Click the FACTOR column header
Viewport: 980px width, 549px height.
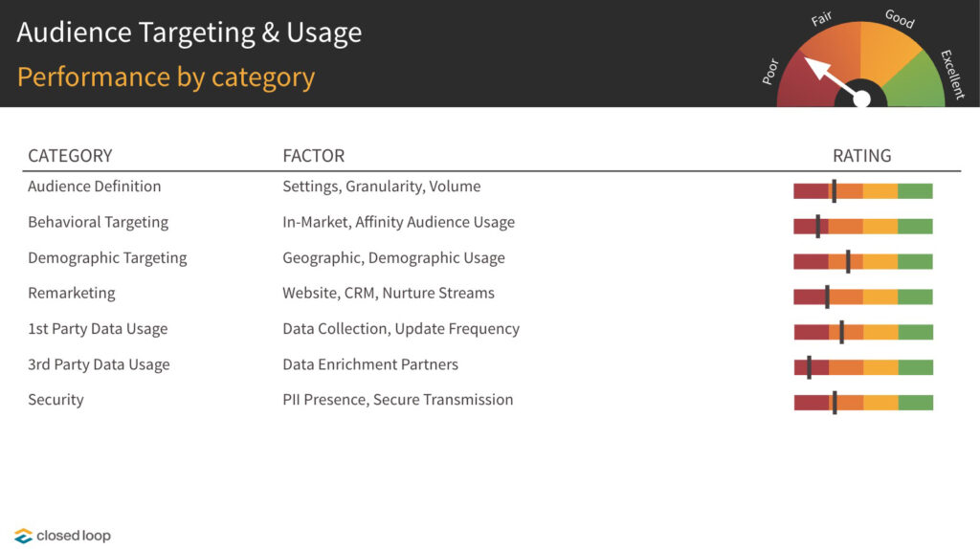tap(314, 156)
